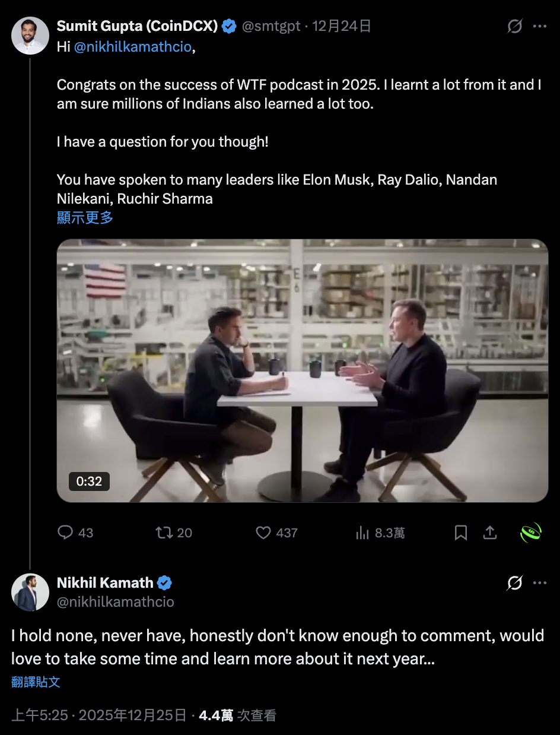
Task: Open the 12月24日 post timestamp
Action: (342, 26)
